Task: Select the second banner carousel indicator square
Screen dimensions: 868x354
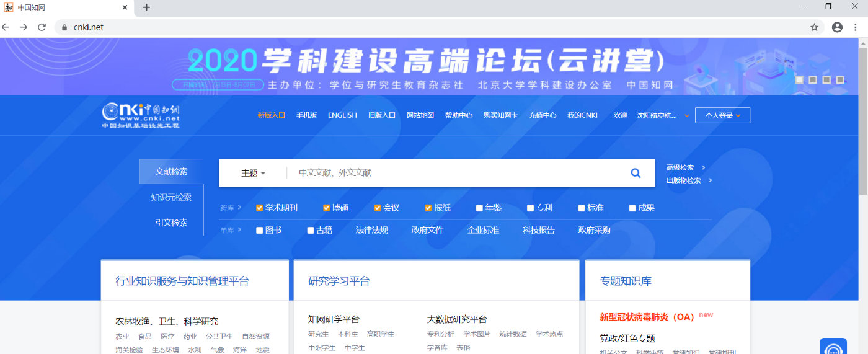Action: click(x=813, y=80)
